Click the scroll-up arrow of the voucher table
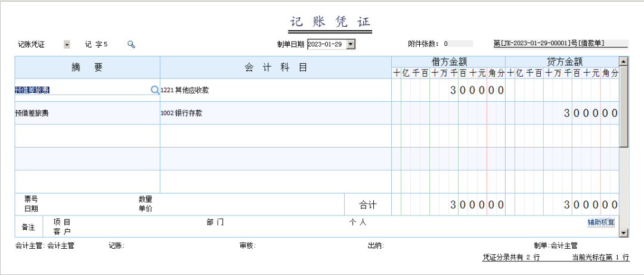This screenshot has width=644, height=275. [624, 61]
